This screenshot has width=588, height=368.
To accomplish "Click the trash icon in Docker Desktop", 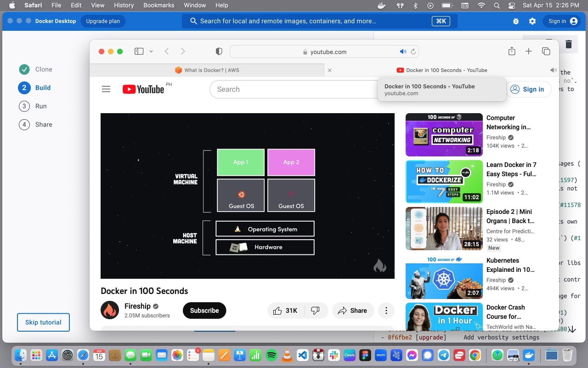I will [569, 44].
